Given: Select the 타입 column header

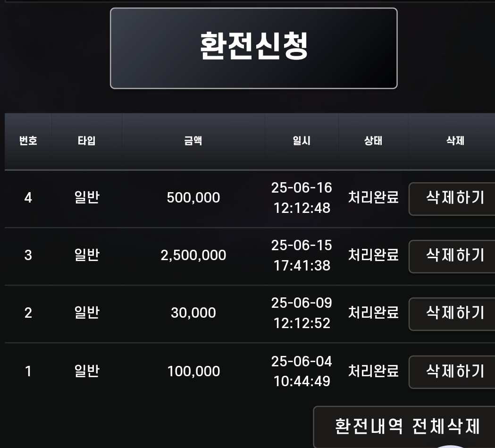Looking at the screenshot, I should tap(86, 141).
